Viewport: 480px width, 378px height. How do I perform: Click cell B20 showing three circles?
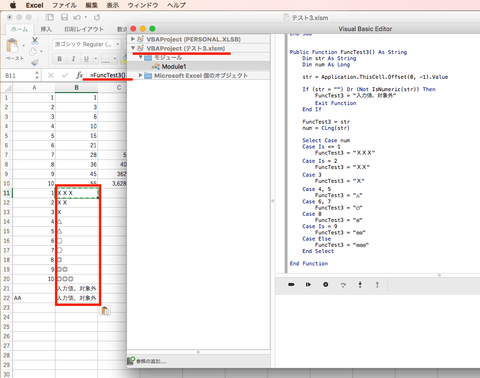pyautogui.click(x=77, y=279)
